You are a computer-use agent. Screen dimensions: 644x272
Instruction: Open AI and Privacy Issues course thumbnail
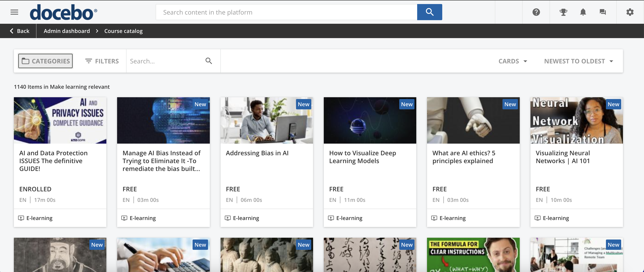click(x=60, y=120)
